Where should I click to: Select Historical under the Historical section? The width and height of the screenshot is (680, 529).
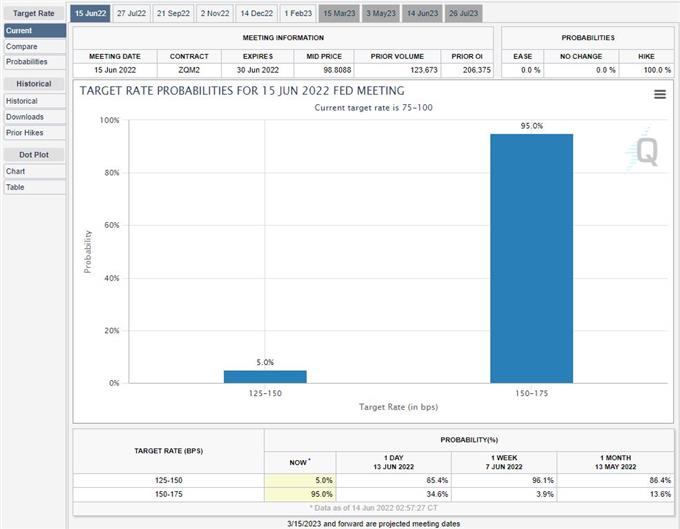point(22,101)
